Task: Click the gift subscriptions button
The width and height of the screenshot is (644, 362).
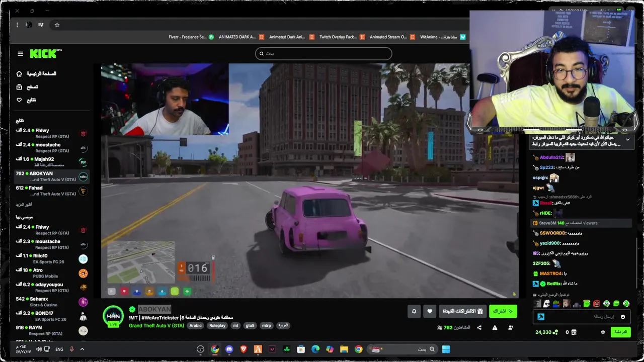Action: [462, 311]
